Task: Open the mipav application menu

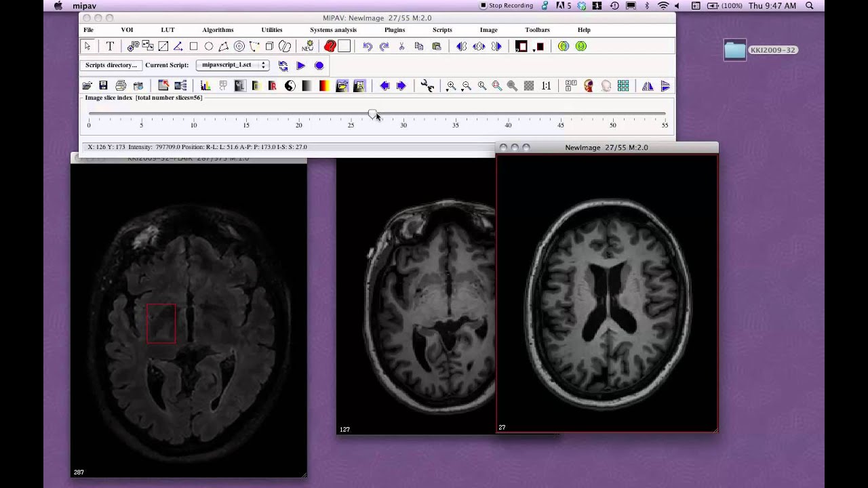Action: (84, 5)
